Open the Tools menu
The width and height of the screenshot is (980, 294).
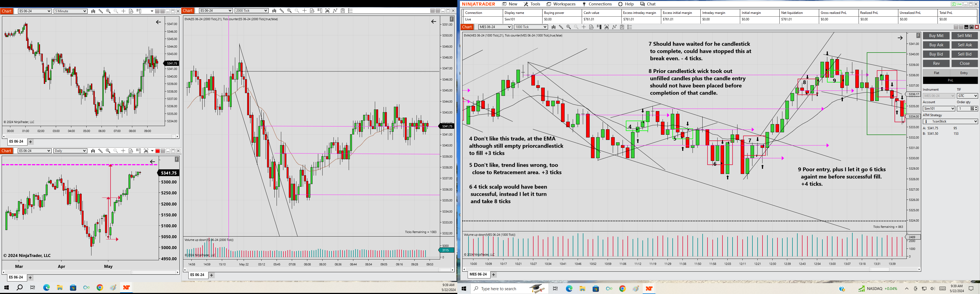coord(532,4)
